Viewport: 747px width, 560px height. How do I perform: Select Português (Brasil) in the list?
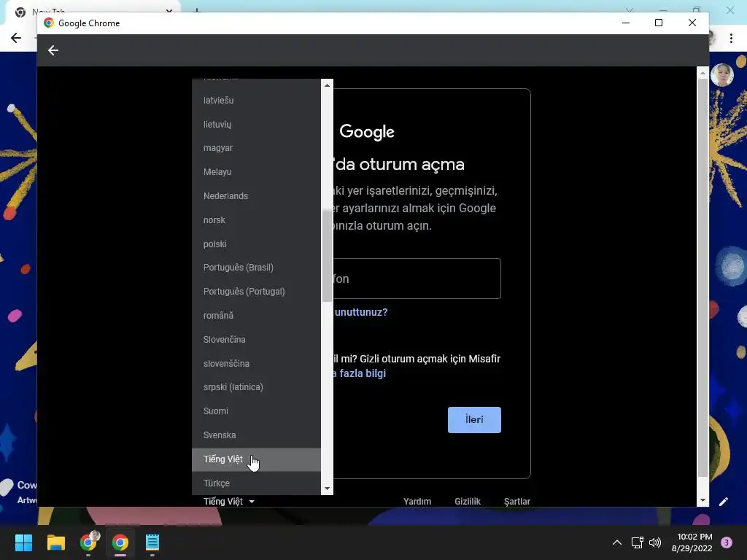click(256, 268)
